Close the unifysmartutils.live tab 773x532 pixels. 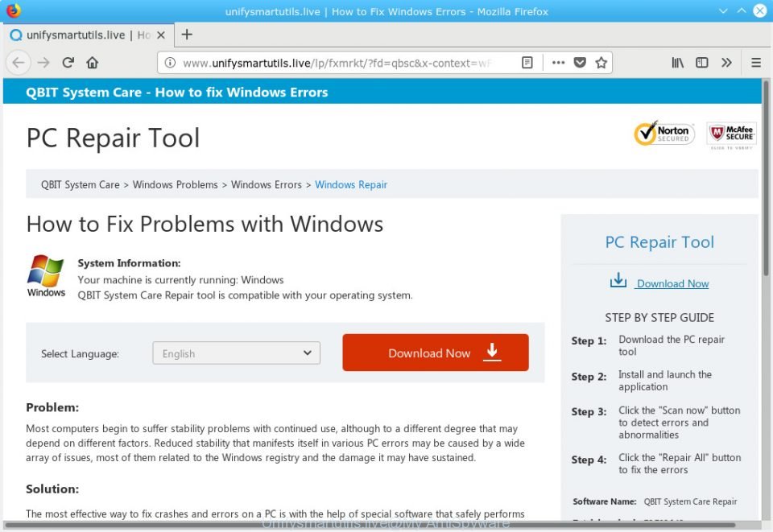point(161,35)
